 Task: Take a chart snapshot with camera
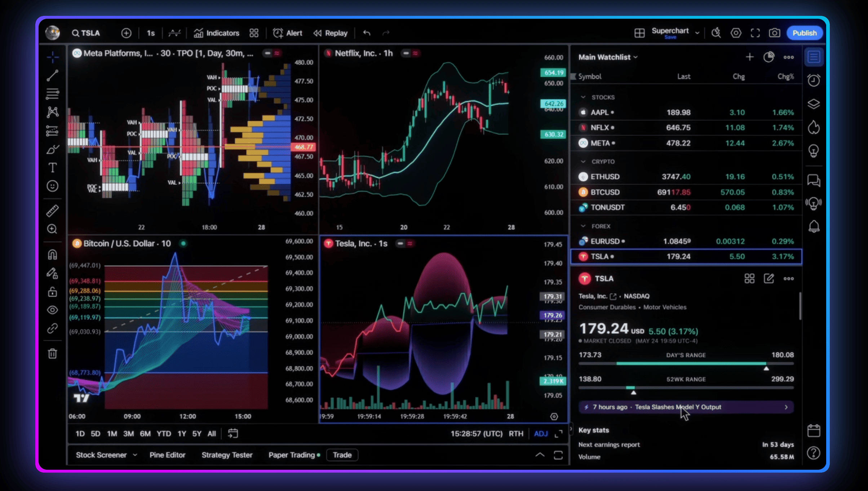click(774, 33)
